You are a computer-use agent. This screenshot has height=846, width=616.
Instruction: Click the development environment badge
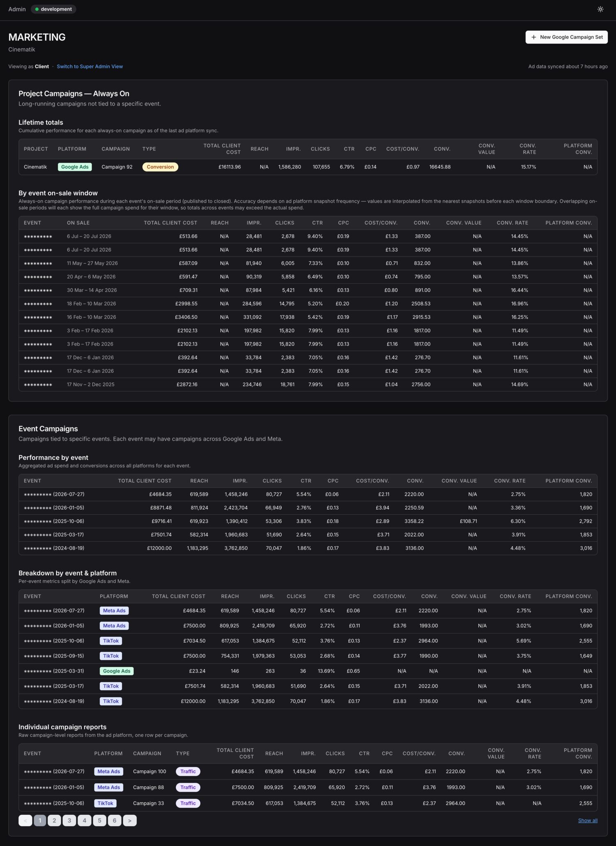pos(53,9)
